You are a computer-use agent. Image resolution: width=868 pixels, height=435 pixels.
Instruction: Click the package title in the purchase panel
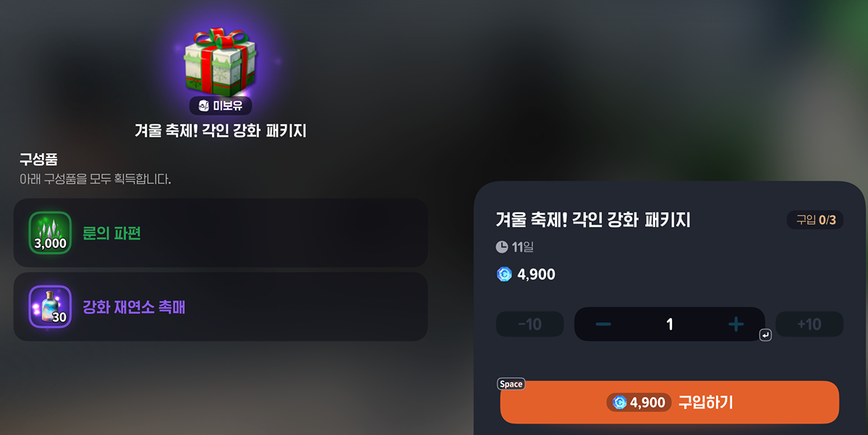pos(593,220)
